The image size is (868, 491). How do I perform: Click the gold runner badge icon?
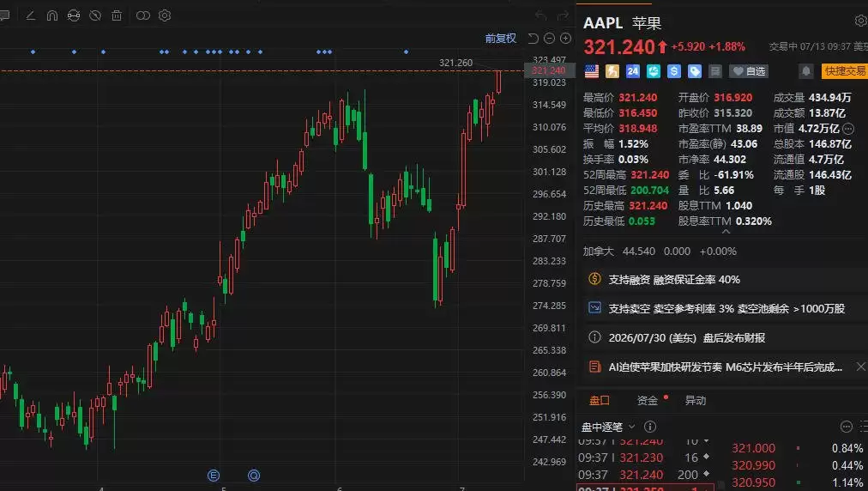click(612, 71)
